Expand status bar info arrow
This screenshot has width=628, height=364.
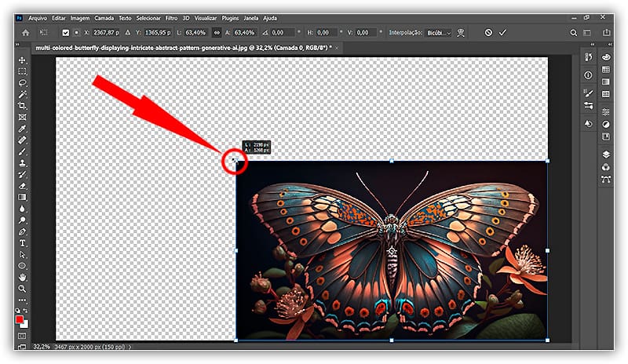tap(130, 347)
